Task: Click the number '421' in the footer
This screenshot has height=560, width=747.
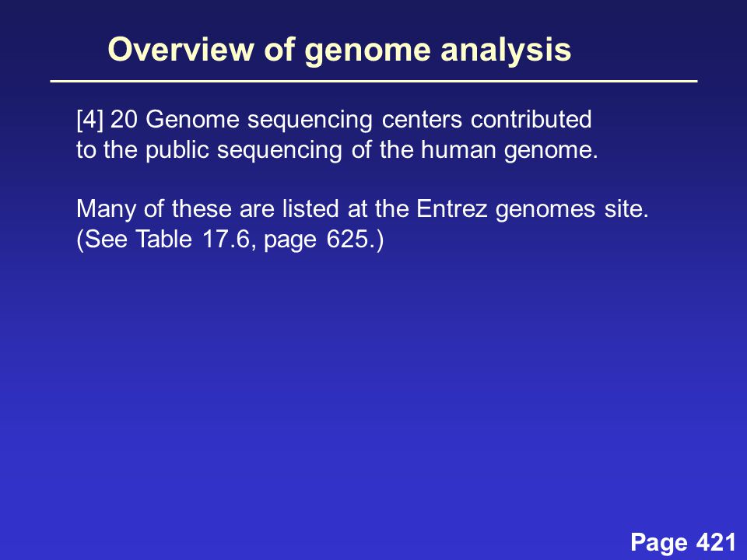Action: pos(716,542)
